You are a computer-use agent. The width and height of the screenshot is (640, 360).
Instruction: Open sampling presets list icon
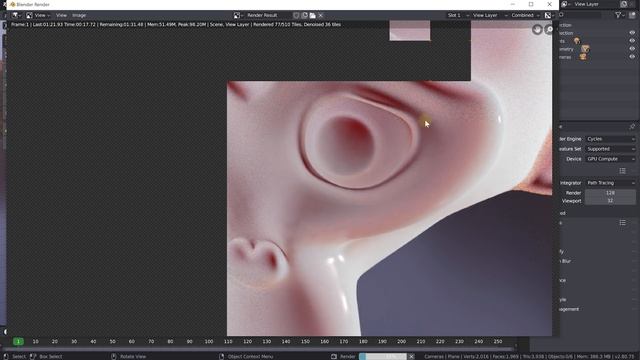[x=622, y=171]
